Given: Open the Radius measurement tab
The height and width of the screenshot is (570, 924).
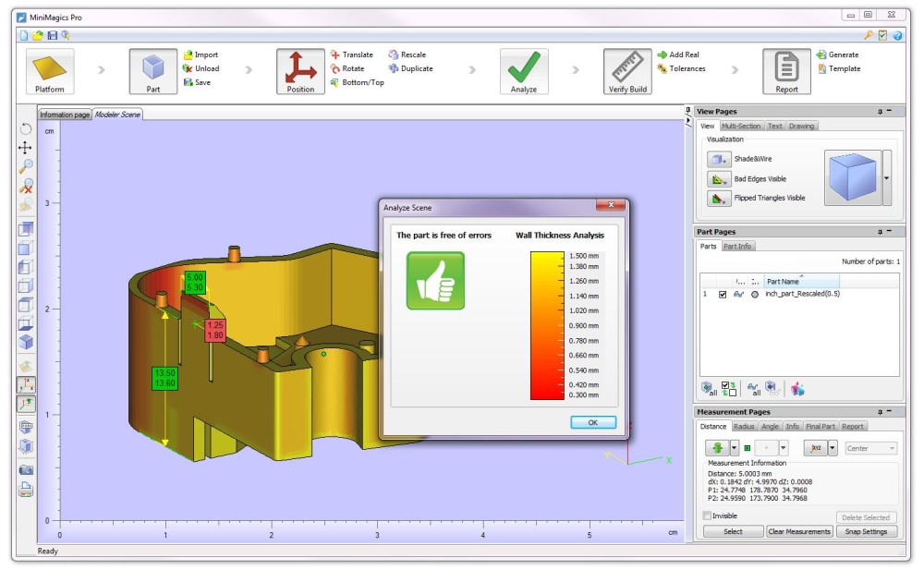Looking at the screenshot, I should [744, 426].
